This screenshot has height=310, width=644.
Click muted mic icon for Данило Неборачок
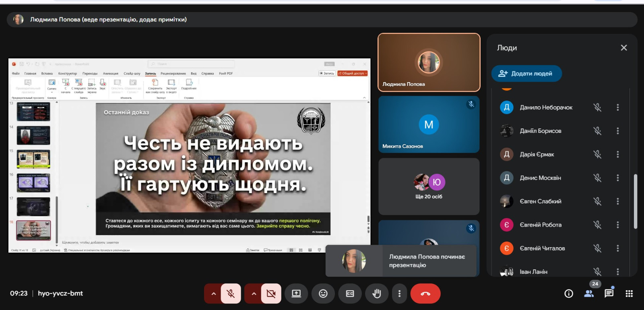[x=597, y=107]
